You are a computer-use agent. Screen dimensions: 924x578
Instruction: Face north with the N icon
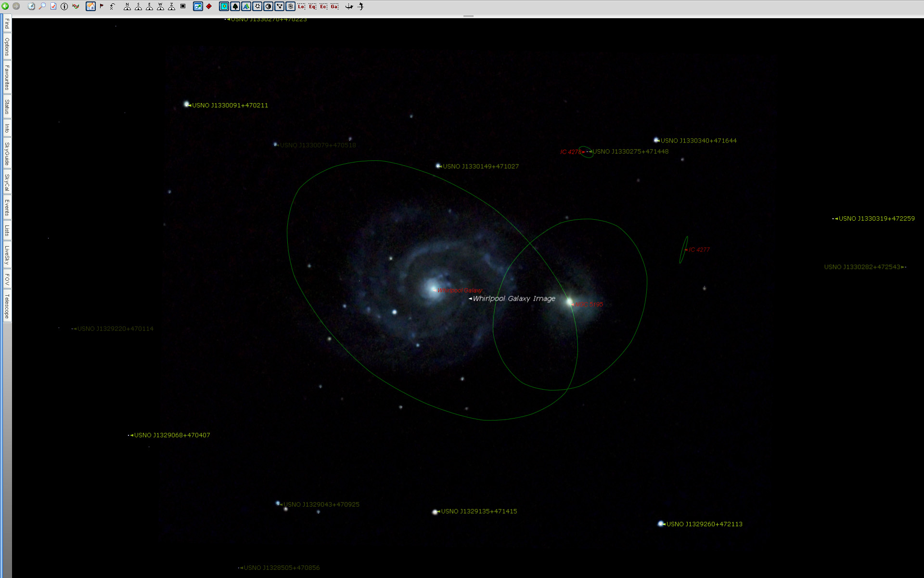127,6
